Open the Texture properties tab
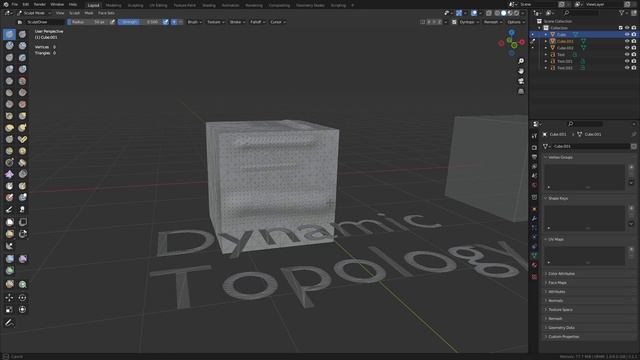The width and height of the screenshot is (640, 360). click(534, 277)
